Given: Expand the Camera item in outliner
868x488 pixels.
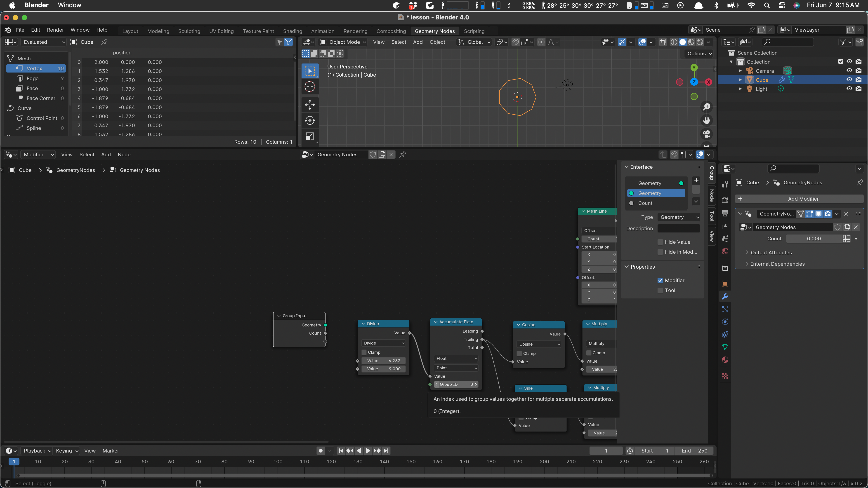Looking at the screenshot, I should point(740,71).
